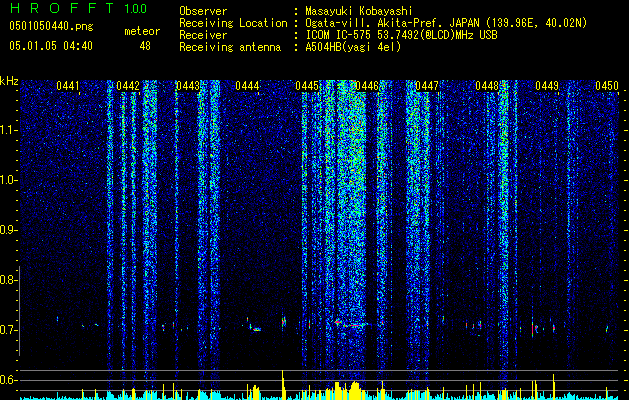
Task: Click the A504HB(yagi 4el) antenna text
Action: (353, 47)
